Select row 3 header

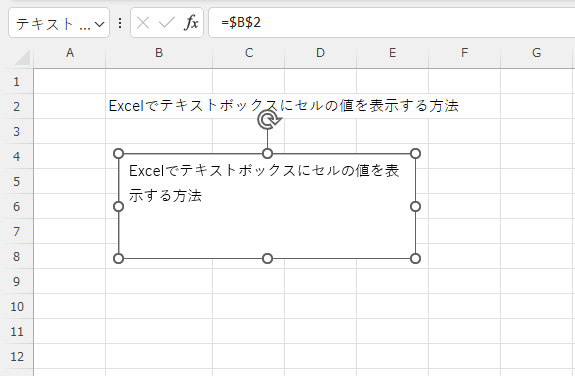[x=17, y=131]
